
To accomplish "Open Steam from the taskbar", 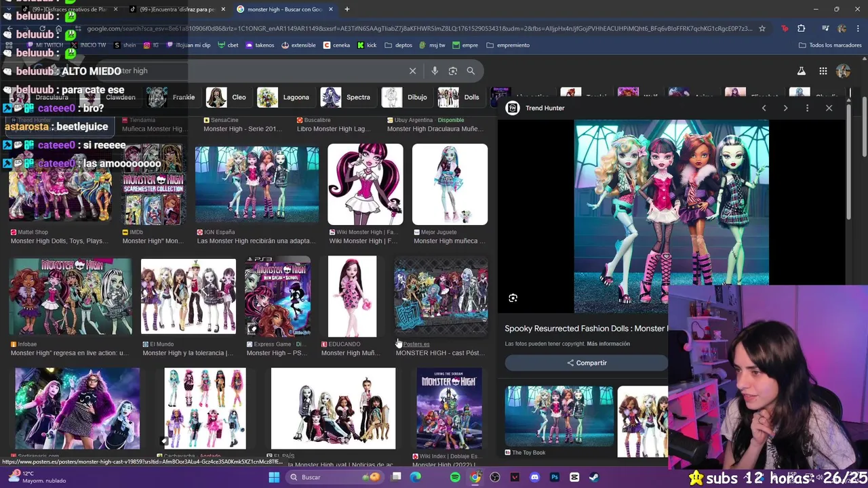I will coord(594,477).
